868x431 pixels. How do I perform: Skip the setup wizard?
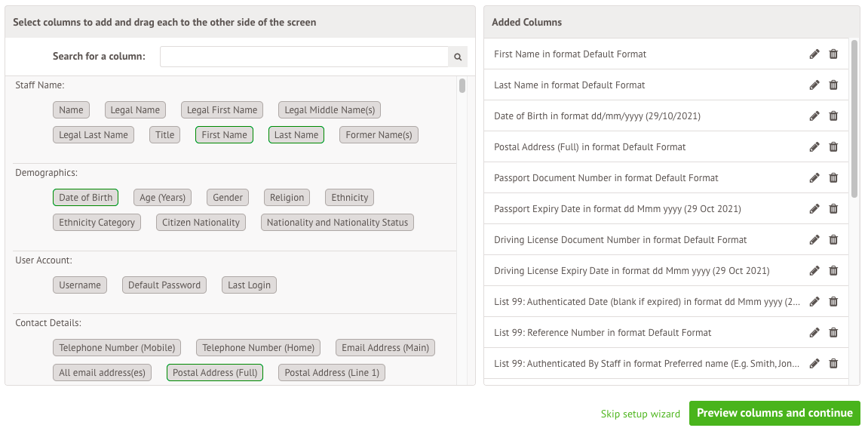(x=640, y=414)
